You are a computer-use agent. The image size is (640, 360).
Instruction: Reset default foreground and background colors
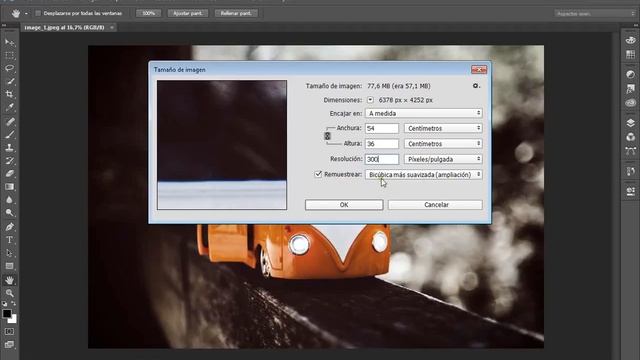click(4, 304)
